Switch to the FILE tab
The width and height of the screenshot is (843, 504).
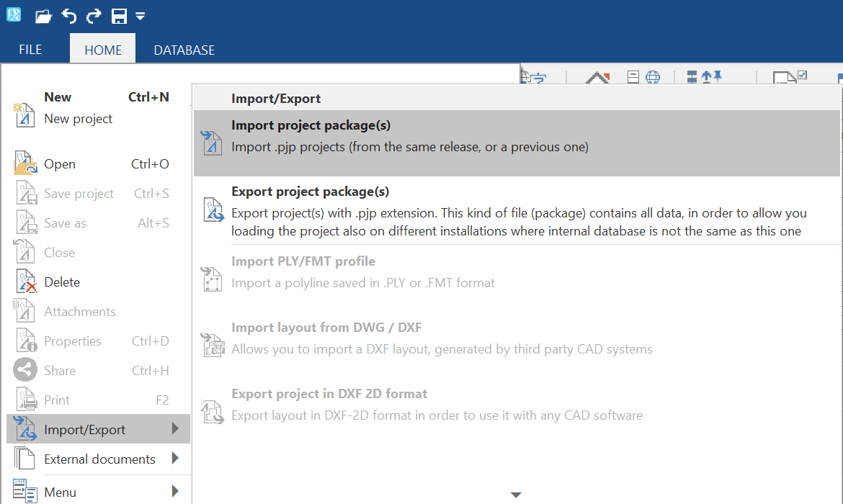(30, 50)
